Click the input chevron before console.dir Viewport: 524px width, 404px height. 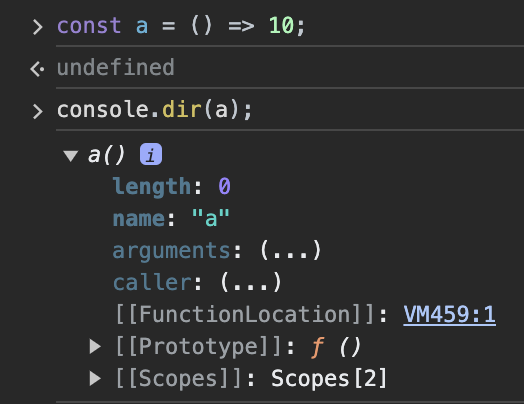(37, 111)
